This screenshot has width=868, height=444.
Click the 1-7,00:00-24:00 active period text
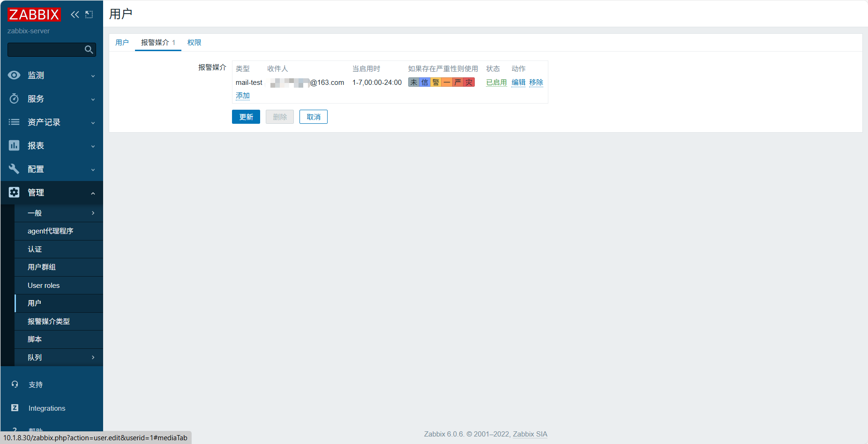coord(377,83)
